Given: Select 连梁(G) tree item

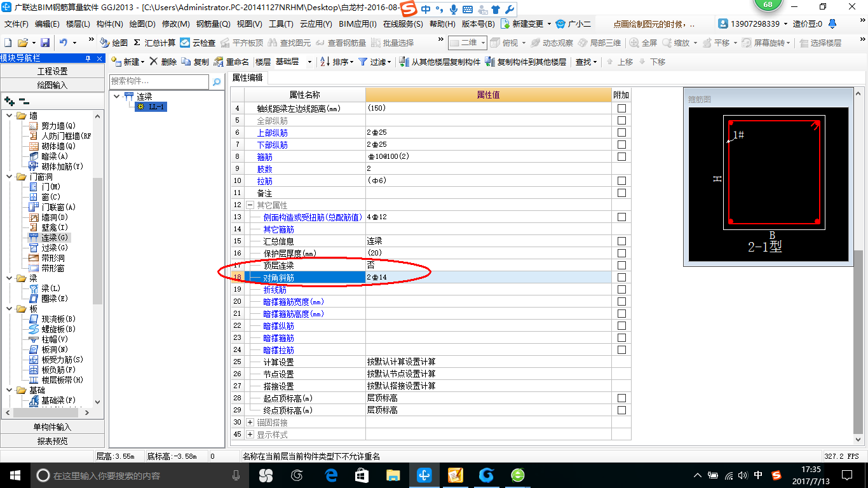Looking at the screenshot, I should 55,238.
